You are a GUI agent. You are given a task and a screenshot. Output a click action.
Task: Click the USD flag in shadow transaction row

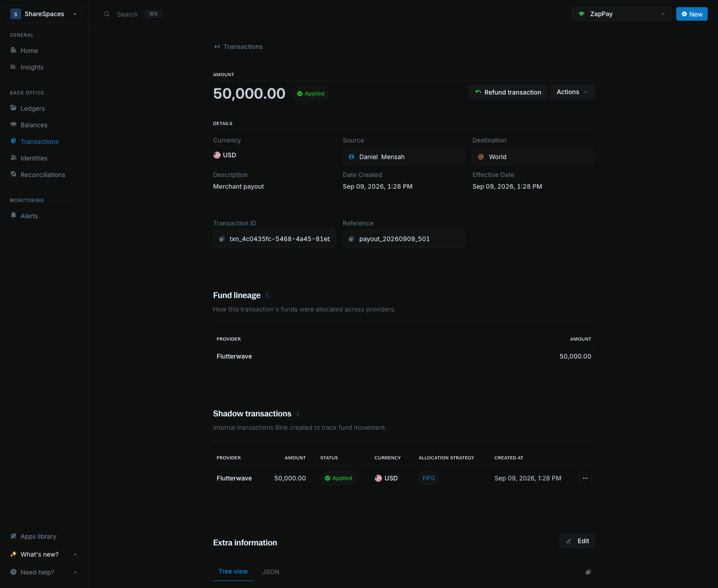[378, 478]
